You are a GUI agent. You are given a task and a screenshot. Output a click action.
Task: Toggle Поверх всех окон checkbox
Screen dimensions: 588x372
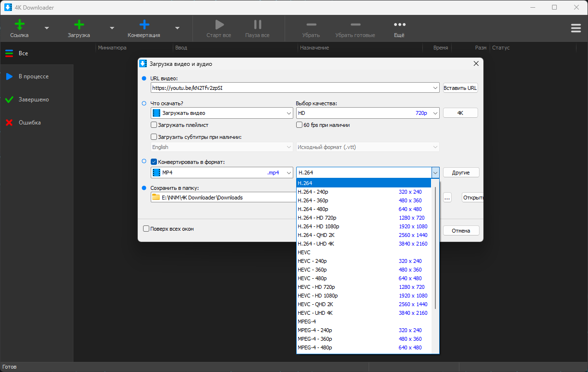coord(146,229)
